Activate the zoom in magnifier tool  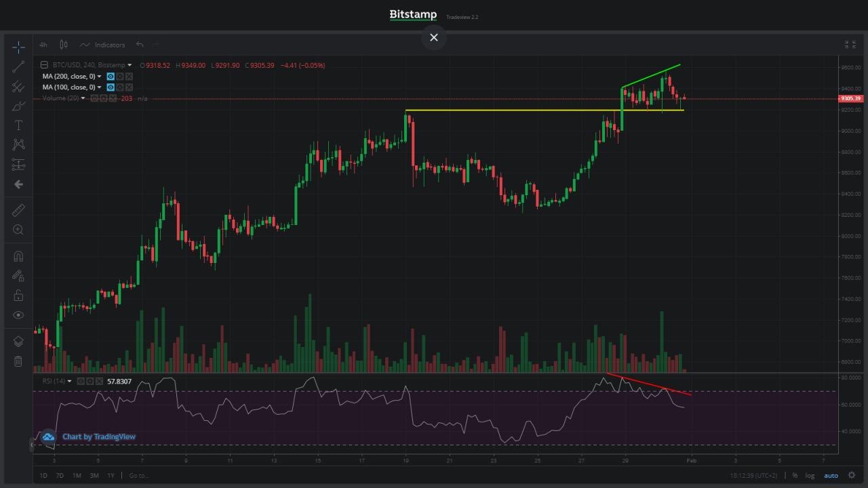[x=18, y=230]
